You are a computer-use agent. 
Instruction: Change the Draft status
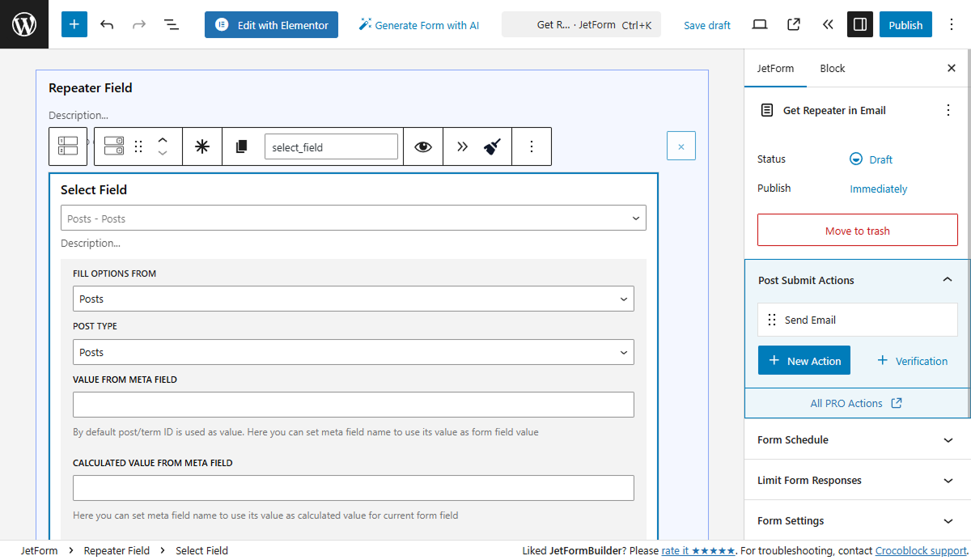(871, 159)
